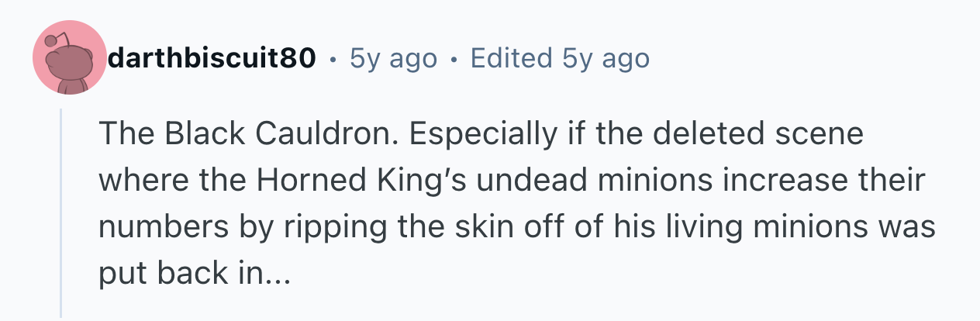The width and height of the screenshot is (980, 321).
Task: Open the darthbiscuit80 user profile link
Action: pos(212,58)
